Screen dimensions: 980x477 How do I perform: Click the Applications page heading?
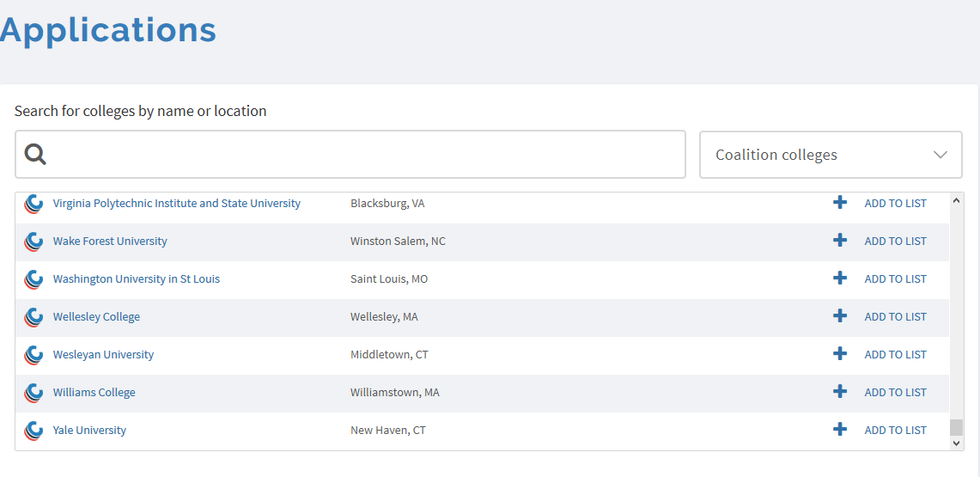[x=107, y=29]
